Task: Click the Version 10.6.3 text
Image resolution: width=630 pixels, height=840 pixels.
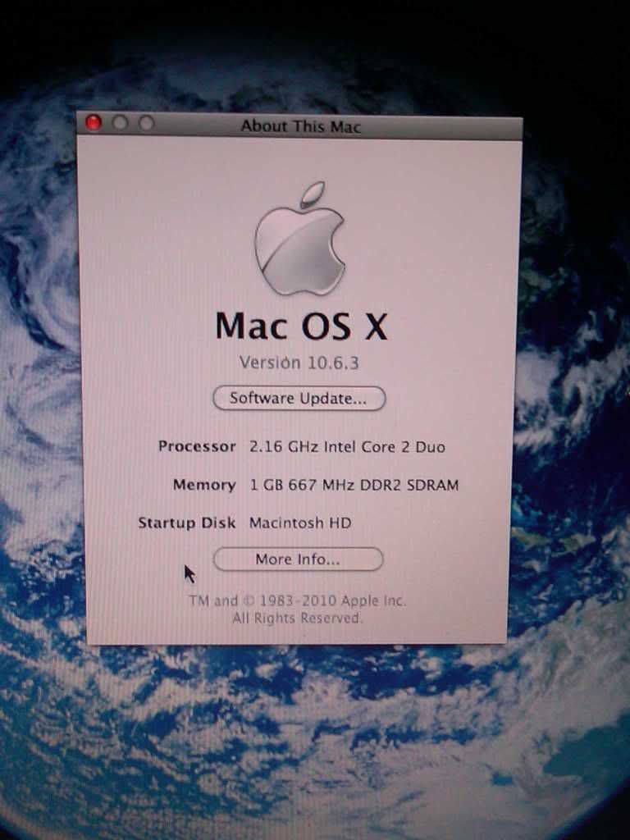Action: 299,363
